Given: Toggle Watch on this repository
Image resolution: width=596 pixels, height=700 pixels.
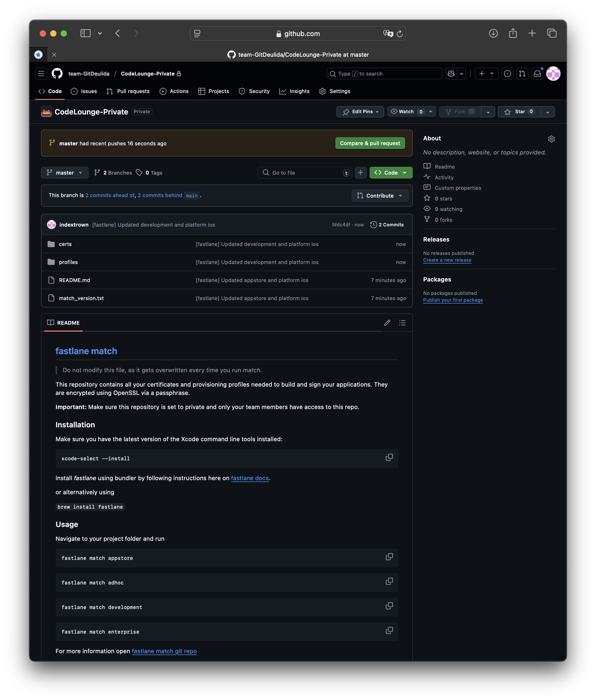Looking at the screenshot, I should coord(406,112).
